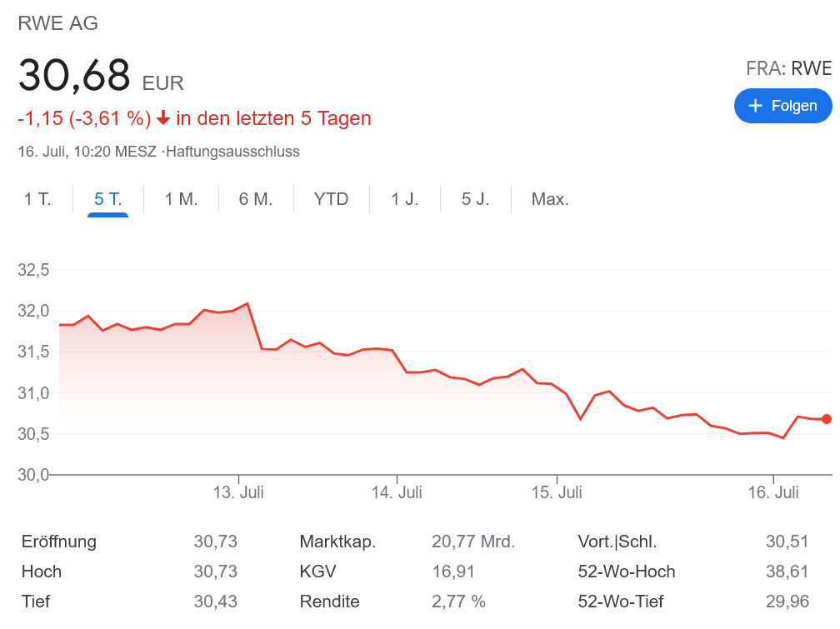Click the 16. Juli axis label
The image size is (840, 629).
click(x=773, y=492)
